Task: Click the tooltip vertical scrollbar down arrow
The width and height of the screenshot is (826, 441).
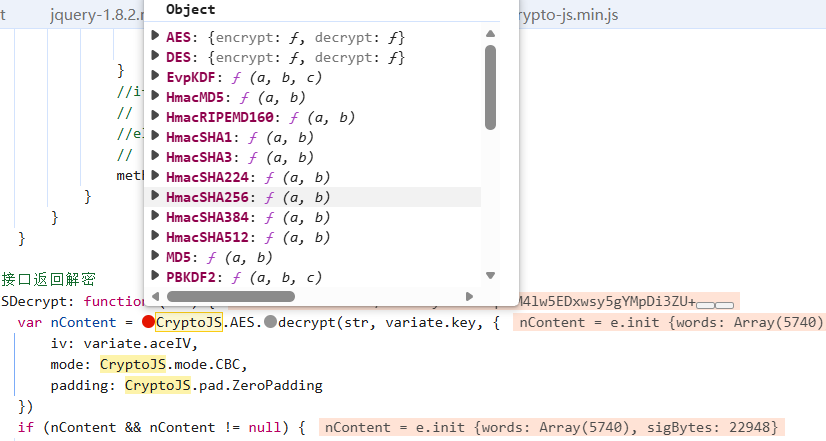Action: (490, 275)
